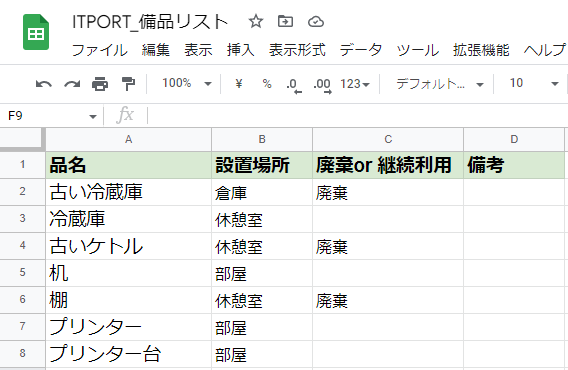Select 部屋 cell in プリンター台 row

tap(262, 354)
